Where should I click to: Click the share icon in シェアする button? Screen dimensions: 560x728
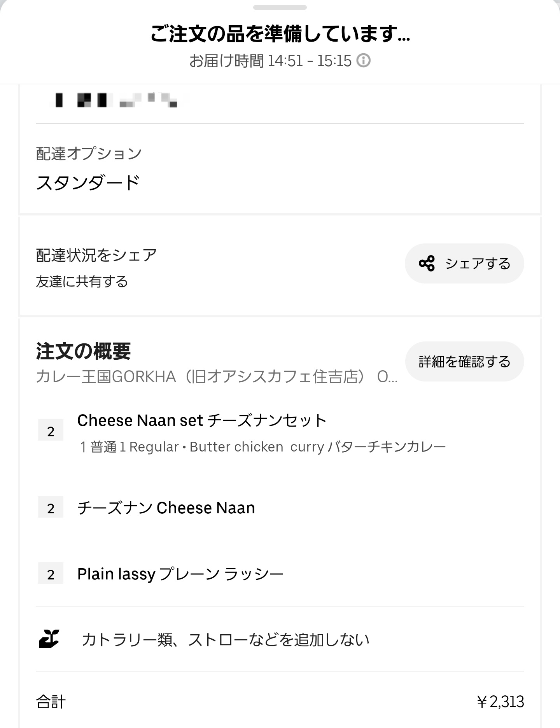pyautogui.click(x=427, y=264)
